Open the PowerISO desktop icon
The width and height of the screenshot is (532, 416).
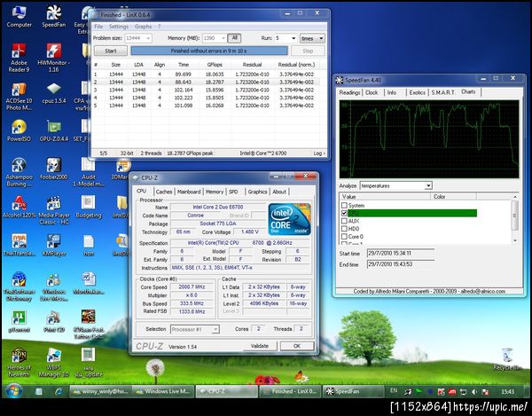19,126
